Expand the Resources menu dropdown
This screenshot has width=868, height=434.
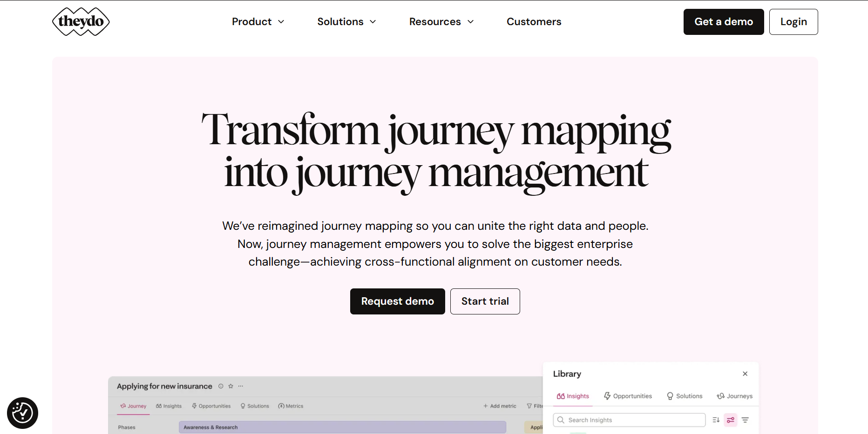[x=441, y=21]
